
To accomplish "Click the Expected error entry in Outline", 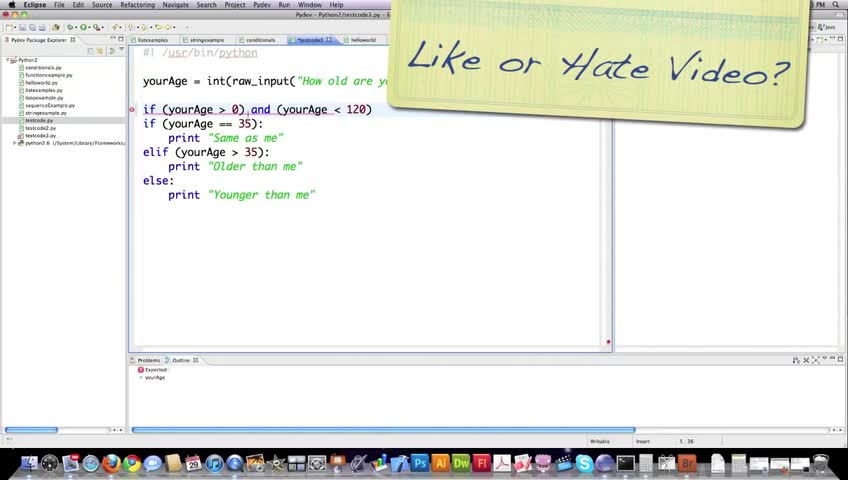I will pyautogui.click(x=153, y=370).
